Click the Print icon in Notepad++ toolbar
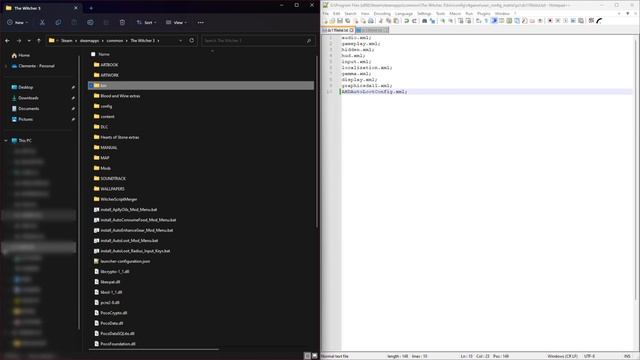 [x=371, y=21]
